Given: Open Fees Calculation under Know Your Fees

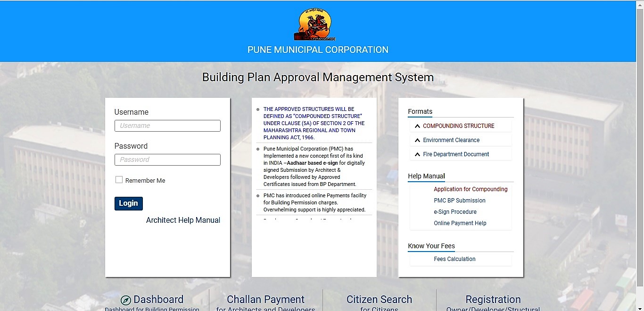Looking at the screenshot, I should (x=454, y=259).
